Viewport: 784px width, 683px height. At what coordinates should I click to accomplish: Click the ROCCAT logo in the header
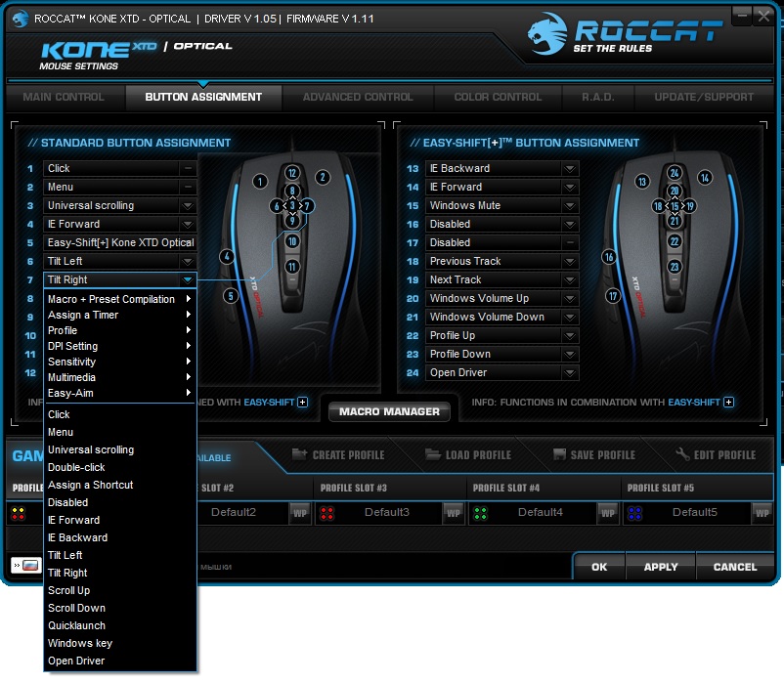point(625,33)
